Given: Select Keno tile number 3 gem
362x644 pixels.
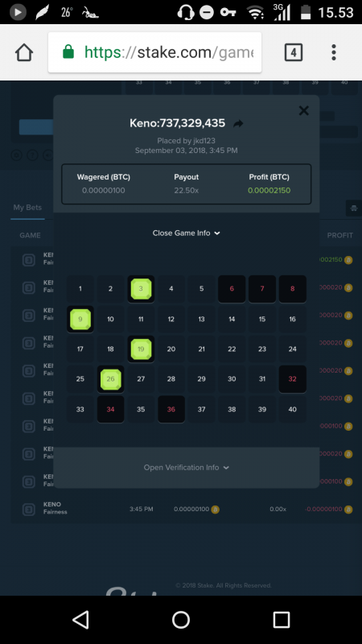Looking at the screenshot, I should (x=141, y=289).
